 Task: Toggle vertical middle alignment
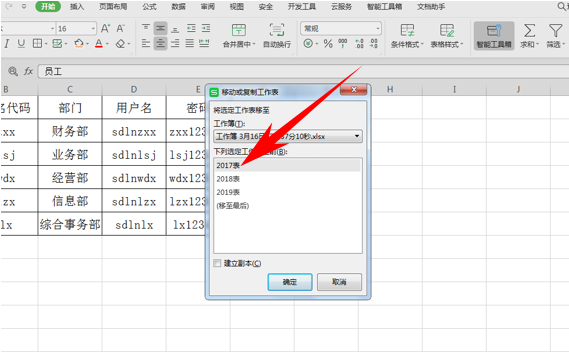coord(160,28)
